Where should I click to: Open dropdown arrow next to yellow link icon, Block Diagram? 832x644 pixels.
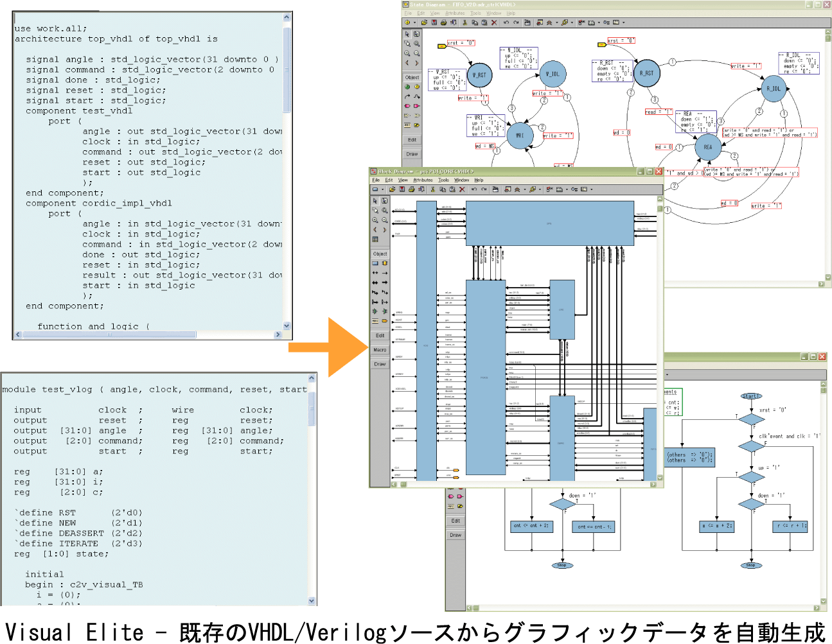(x=540, y=189)
